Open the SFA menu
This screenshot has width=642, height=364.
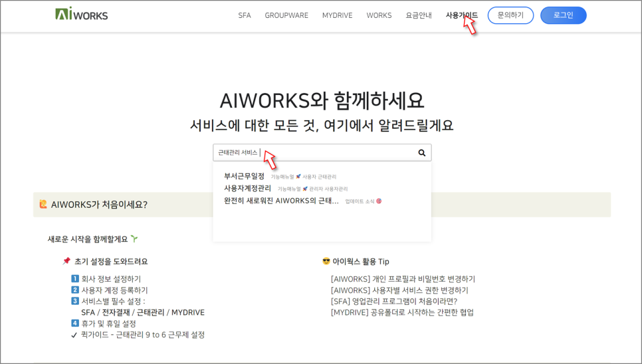coord(245,15)
